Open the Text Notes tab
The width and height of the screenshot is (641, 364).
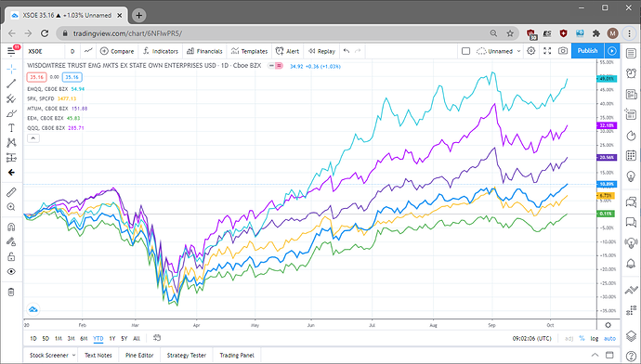pos(98,355)
